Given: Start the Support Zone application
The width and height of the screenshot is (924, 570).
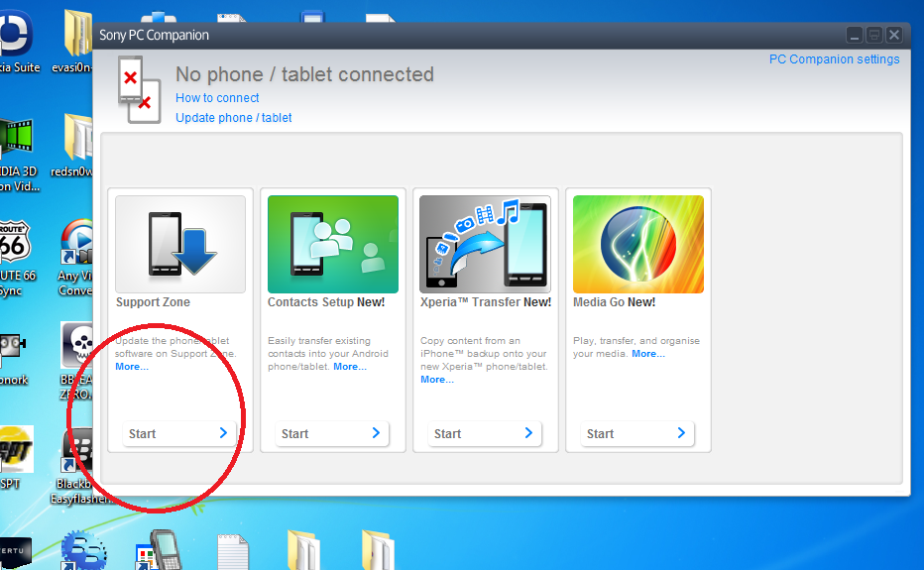Looking at the screenshot, I should coord(179,433).
